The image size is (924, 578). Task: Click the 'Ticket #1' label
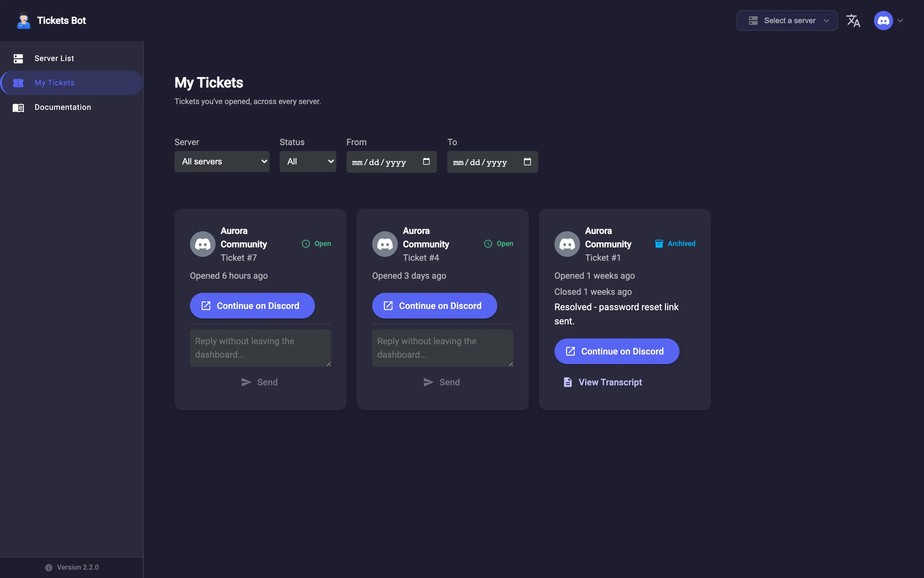[x=603, y=258]
